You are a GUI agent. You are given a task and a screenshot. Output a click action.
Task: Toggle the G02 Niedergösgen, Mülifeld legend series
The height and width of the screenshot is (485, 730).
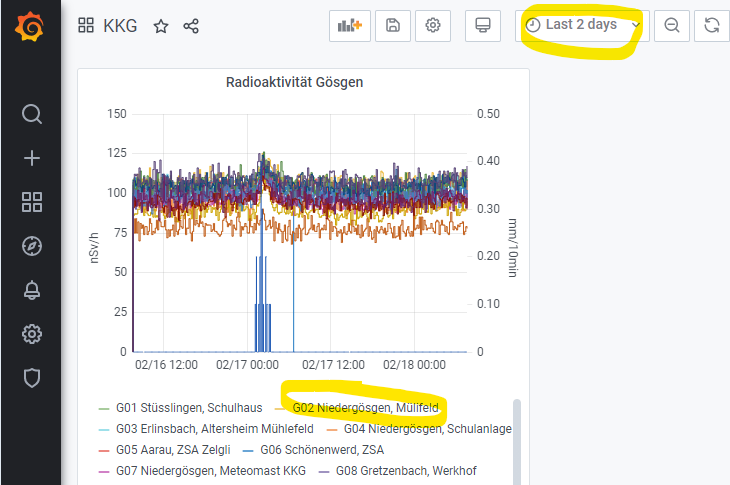(365, 408)
